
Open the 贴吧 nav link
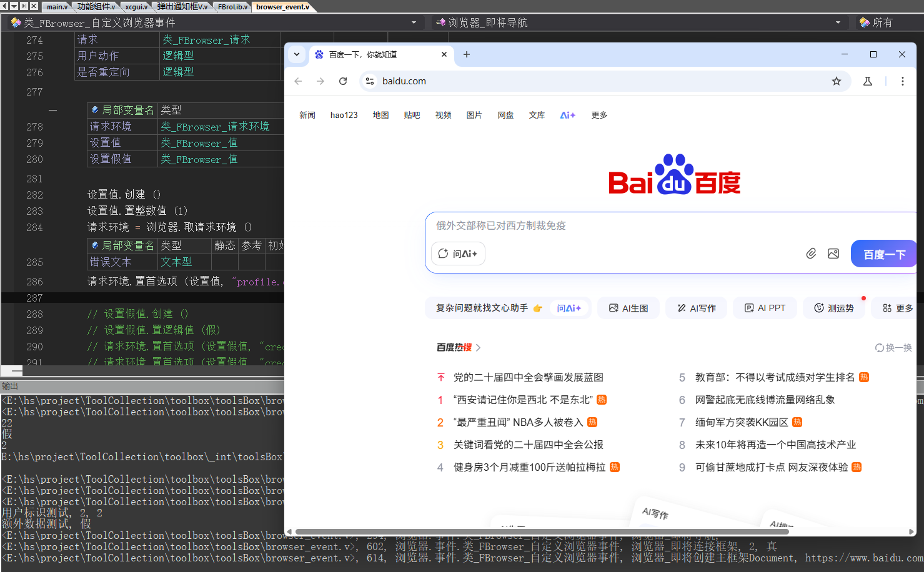point(412,115)
